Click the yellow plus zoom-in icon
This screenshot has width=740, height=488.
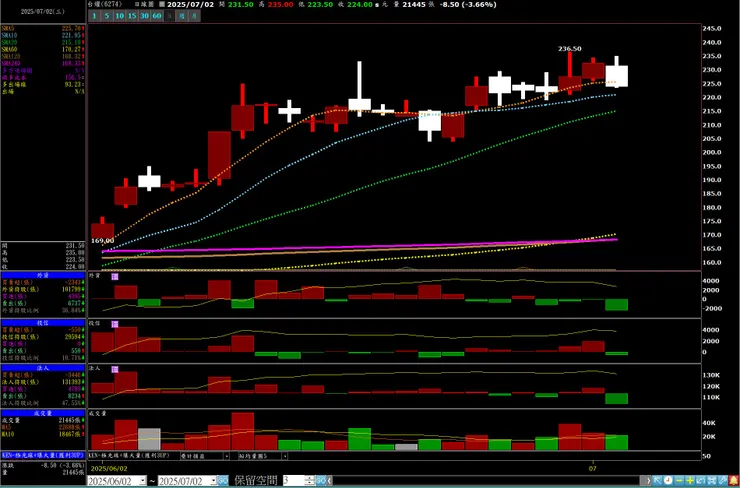tap(690, 481)
